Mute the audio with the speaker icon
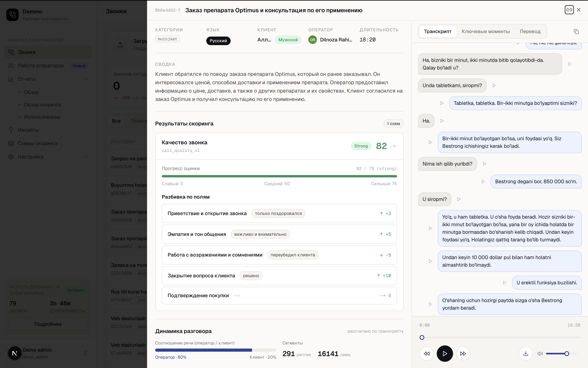Viewport: 588px width, 368px height. (540, 354)
